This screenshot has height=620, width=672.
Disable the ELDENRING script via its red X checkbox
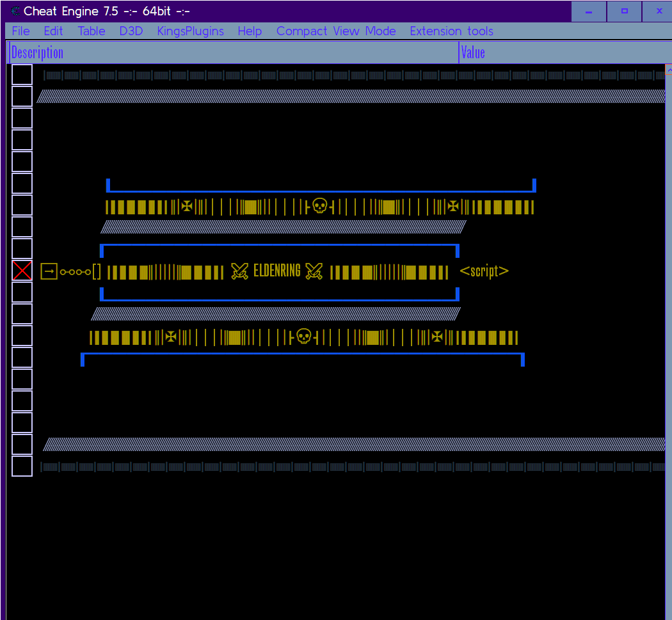click(x=22, y=271)
